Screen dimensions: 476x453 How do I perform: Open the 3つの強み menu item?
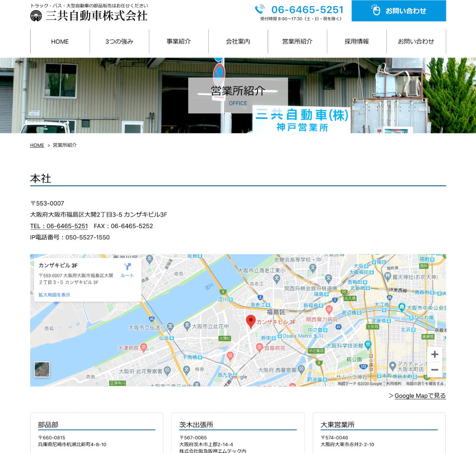pos(119,41)
